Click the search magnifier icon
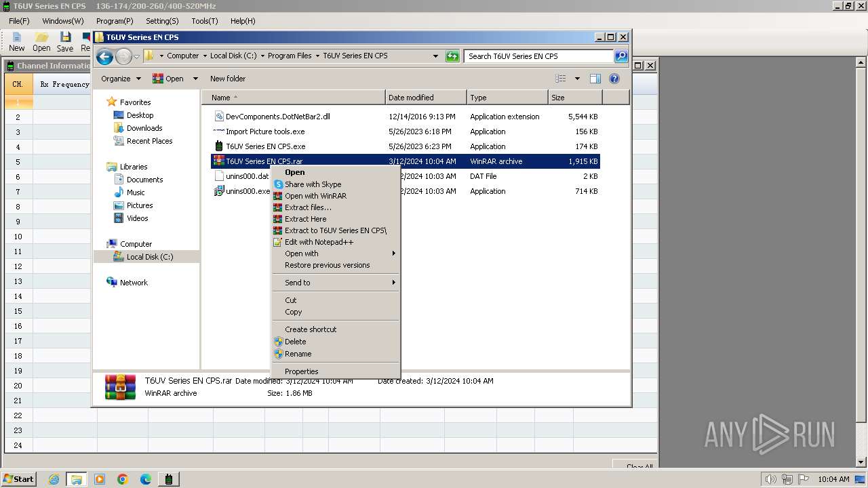 pos(621,56)
